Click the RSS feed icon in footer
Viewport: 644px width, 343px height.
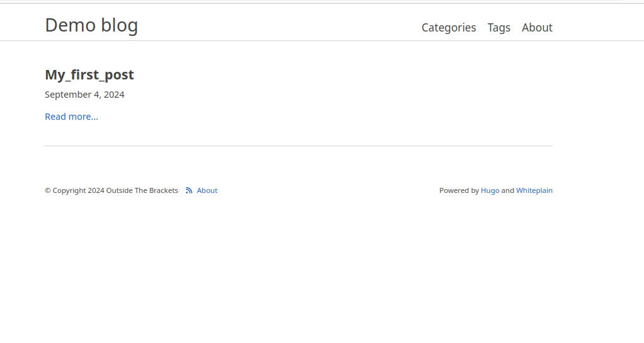189,190
